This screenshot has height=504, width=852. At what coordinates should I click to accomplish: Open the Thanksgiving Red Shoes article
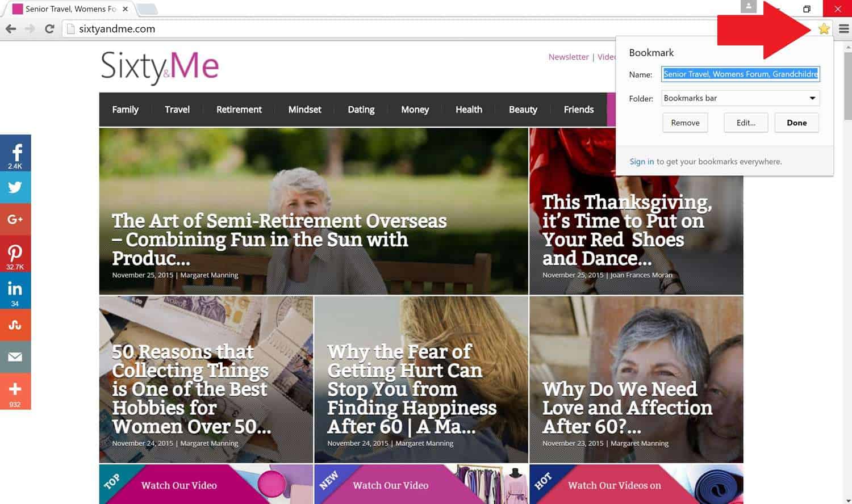click(x=636, y=211)
